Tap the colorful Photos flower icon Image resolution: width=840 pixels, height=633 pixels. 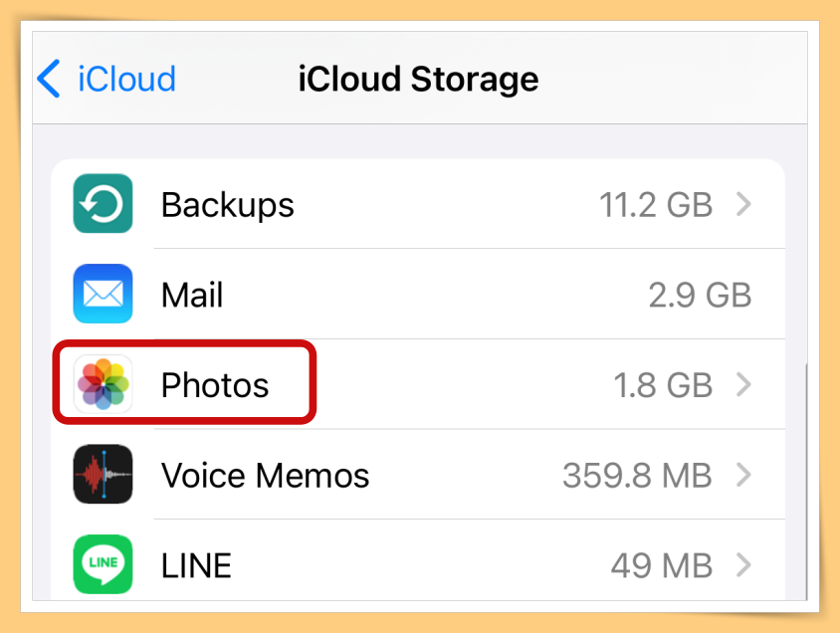pyautogui.click(x=103, y=384)
